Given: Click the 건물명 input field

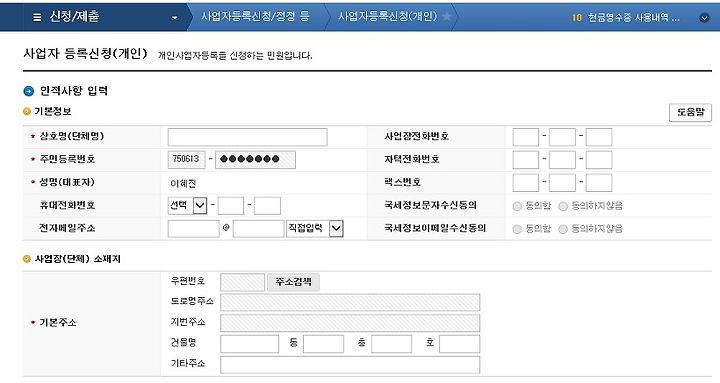Looking at the screenshot, I should (x=249, y=344).
